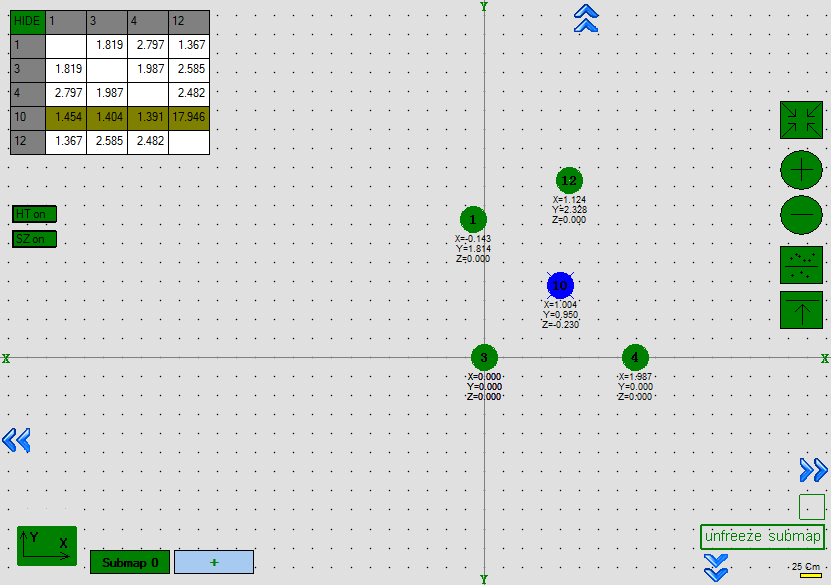Click the dotted grid pattern icon

[x=801, y=264]
